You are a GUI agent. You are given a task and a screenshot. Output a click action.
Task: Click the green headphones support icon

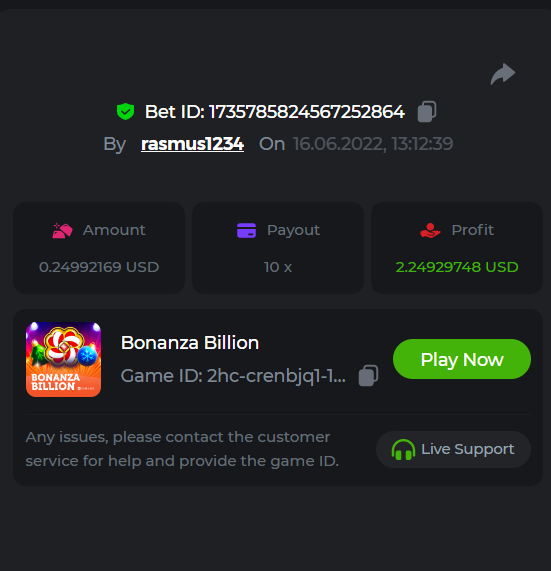(403, 450)
